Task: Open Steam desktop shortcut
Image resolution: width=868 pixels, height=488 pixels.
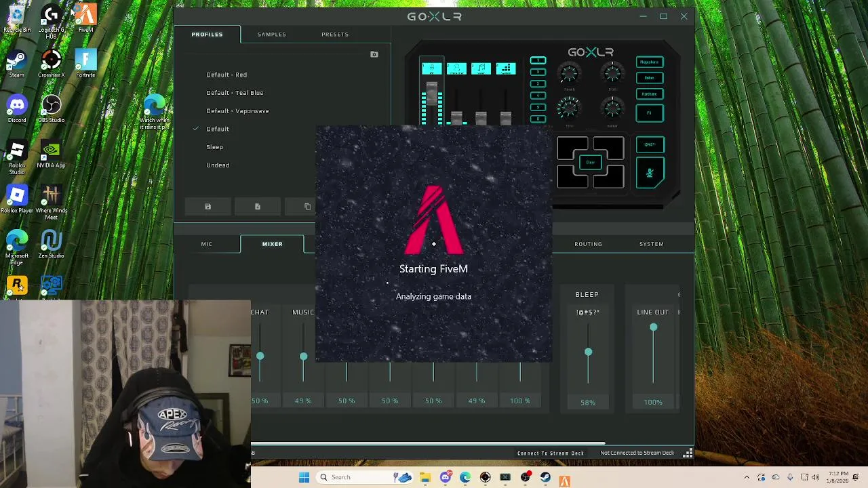Action: tap(17, 64)
